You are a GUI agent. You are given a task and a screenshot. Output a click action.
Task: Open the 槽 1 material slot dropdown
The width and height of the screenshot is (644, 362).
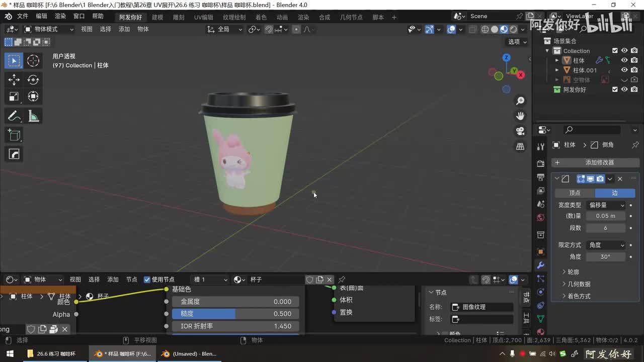(210, 280)
